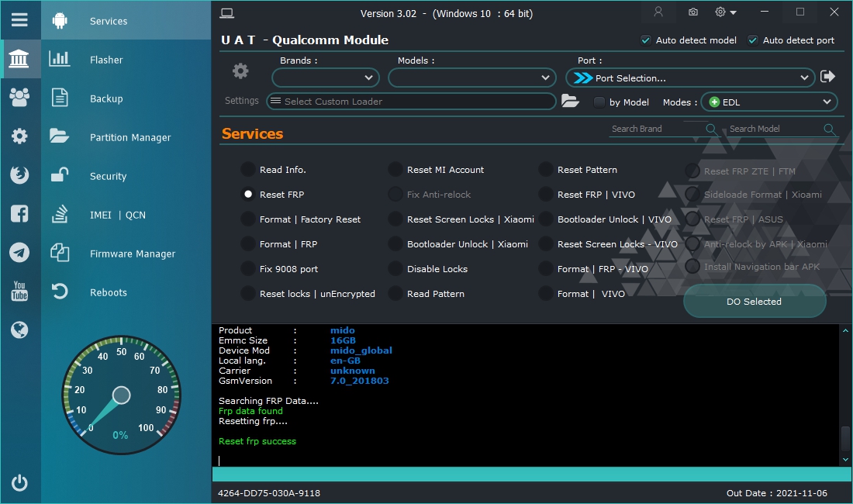Open the users group sidebar icon

pyautogui.click(x=19, y=98)
